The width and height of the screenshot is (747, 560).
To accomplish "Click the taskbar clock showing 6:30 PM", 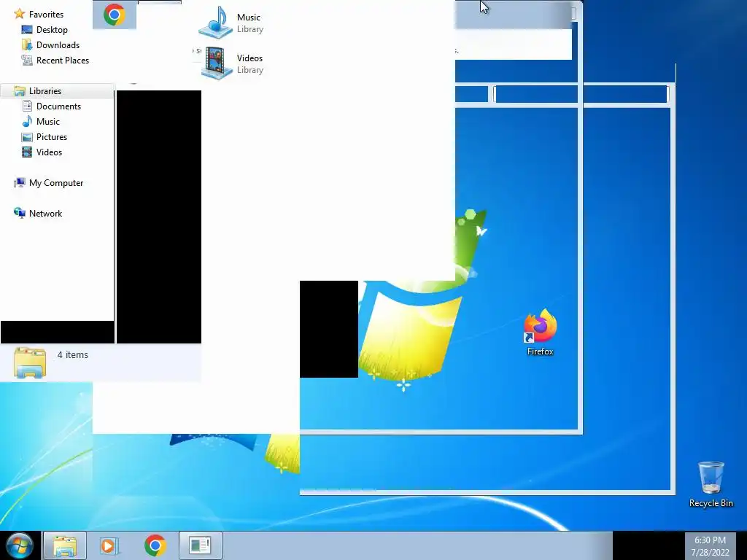I will [710, 545].
